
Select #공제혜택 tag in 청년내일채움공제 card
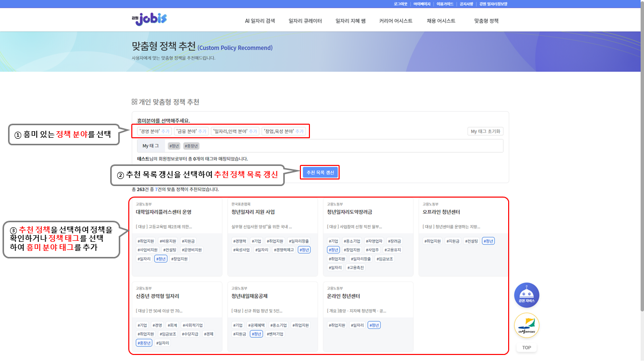click(x=257, y=325)
